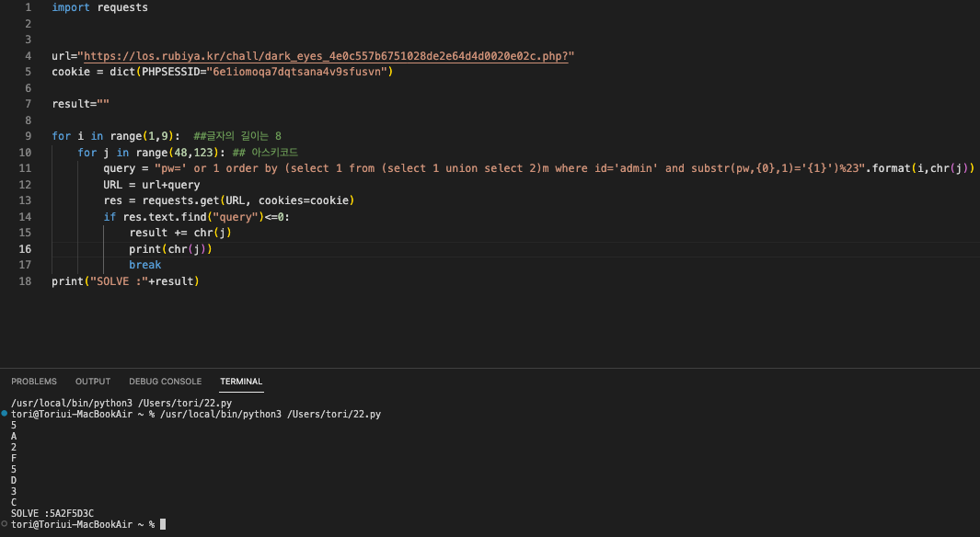Open the los.rubiya.kr dark_eyes URL link
This screenshot has width=980, height=537.
coord(327,56)
